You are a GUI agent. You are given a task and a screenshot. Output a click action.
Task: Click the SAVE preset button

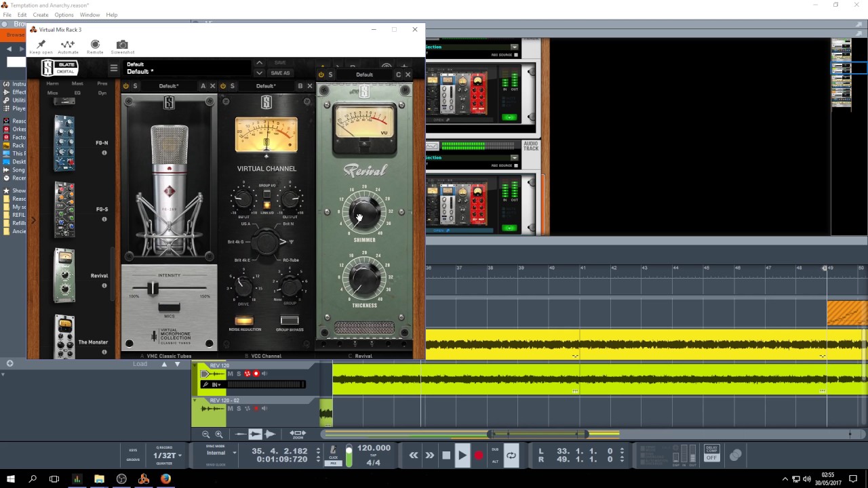pos(280,63)
